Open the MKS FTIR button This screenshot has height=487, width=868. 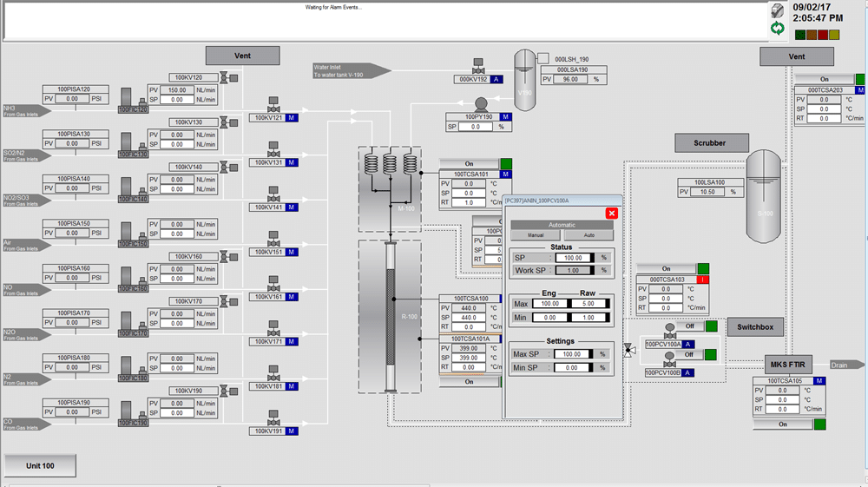click(788, 365)
